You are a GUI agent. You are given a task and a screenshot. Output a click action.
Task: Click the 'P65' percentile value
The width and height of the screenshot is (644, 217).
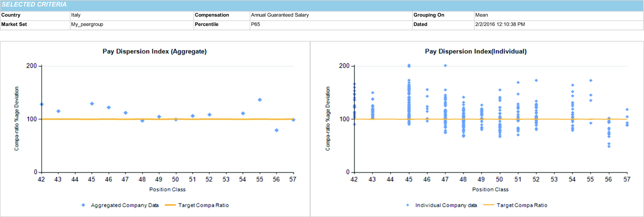(x=256, y=24)
